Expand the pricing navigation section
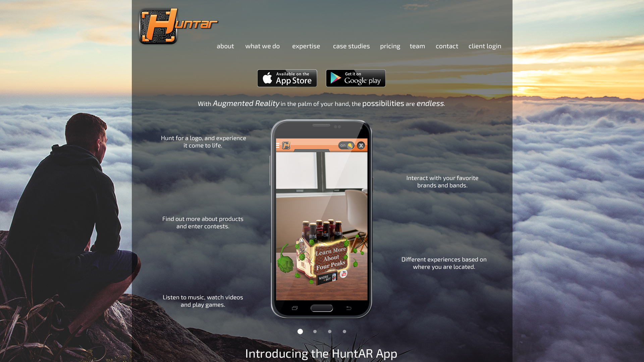Screen dimensions: 644x362 [x=390, y=46]
